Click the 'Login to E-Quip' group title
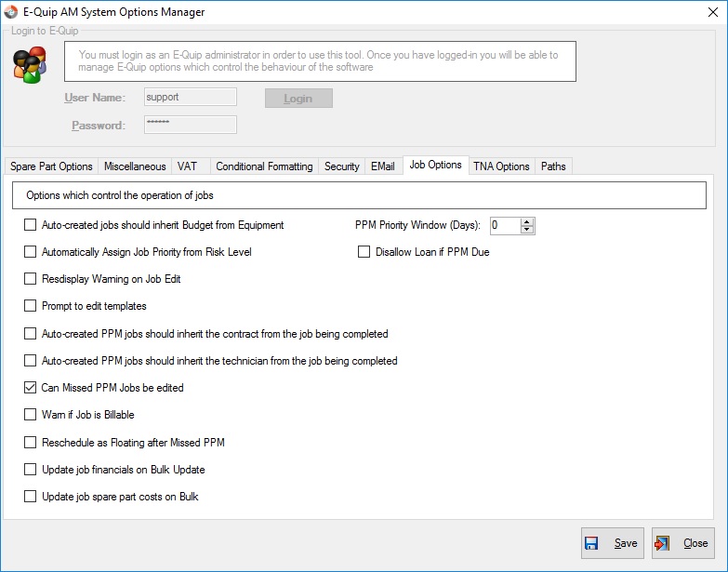728x572 pixels. tap(45, 31)
